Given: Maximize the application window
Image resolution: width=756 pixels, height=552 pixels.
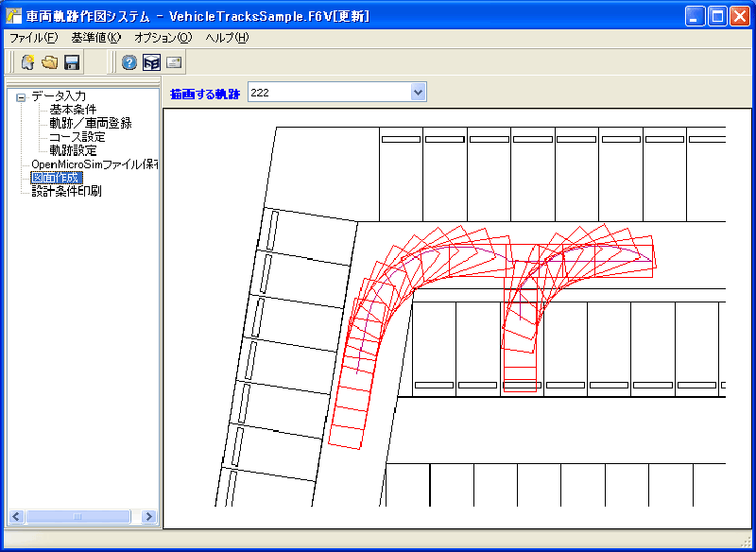Looking at the screenshot, I should click(x=717, y=17).
